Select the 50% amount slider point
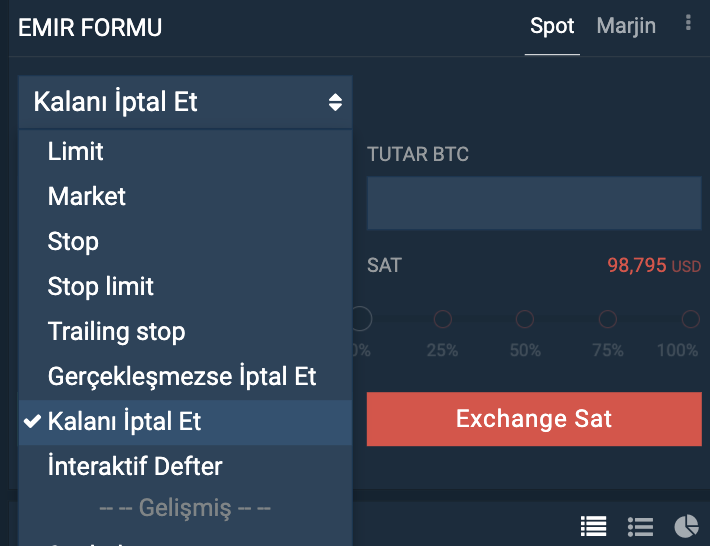 (525, 319)
